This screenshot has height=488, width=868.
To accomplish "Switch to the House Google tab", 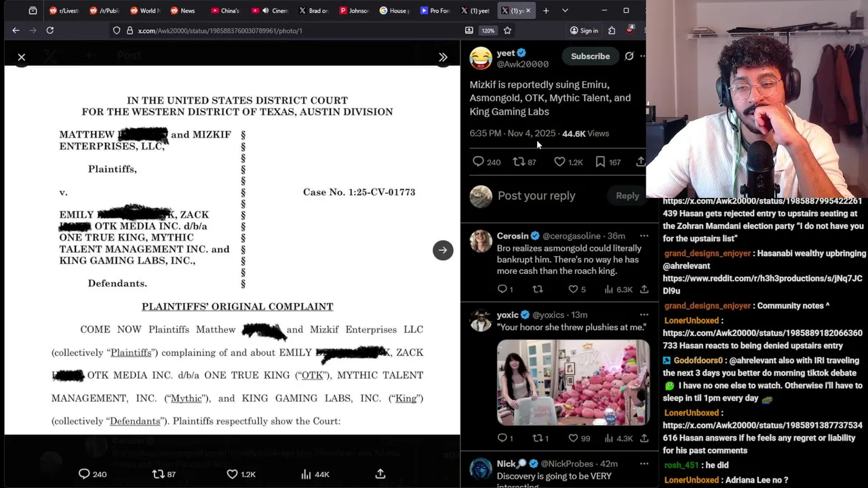I will (x=394, y=11).
